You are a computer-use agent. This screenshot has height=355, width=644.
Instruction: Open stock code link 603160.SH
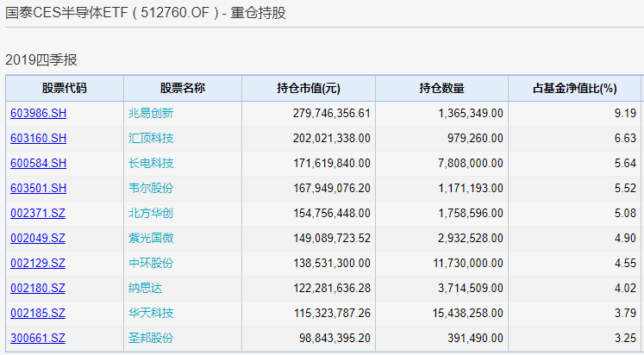tap(38, 139)
